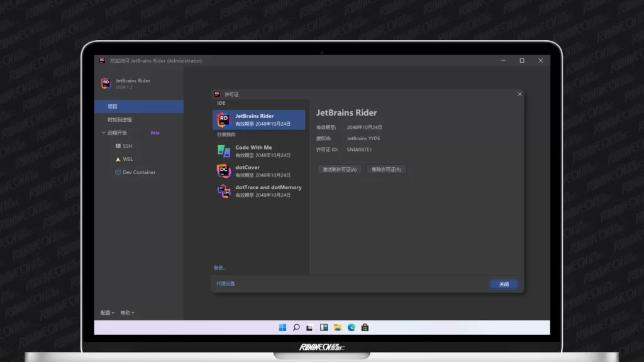This screenshot has height=362, width=644.
Task: Switch to the 附加到进程 sidebar item
Action: click(x=119, y=119)
